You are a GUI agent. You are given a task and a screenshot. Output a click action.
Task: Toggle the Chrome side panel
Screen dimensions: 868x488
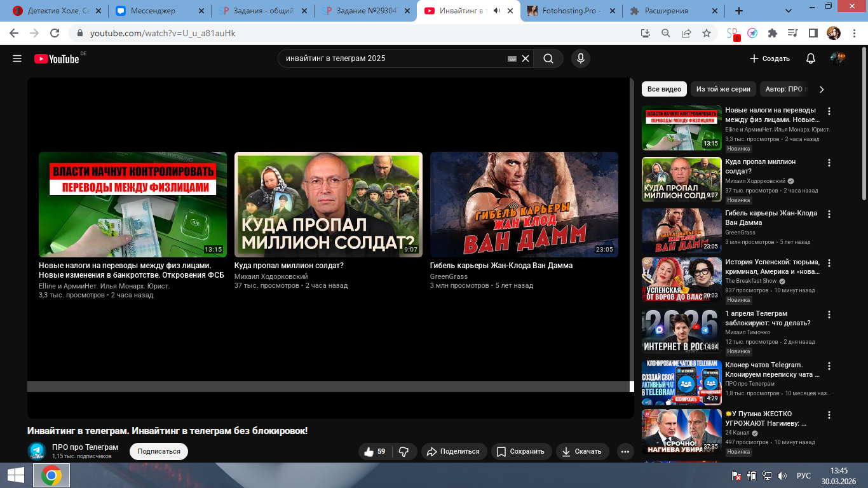813,33
